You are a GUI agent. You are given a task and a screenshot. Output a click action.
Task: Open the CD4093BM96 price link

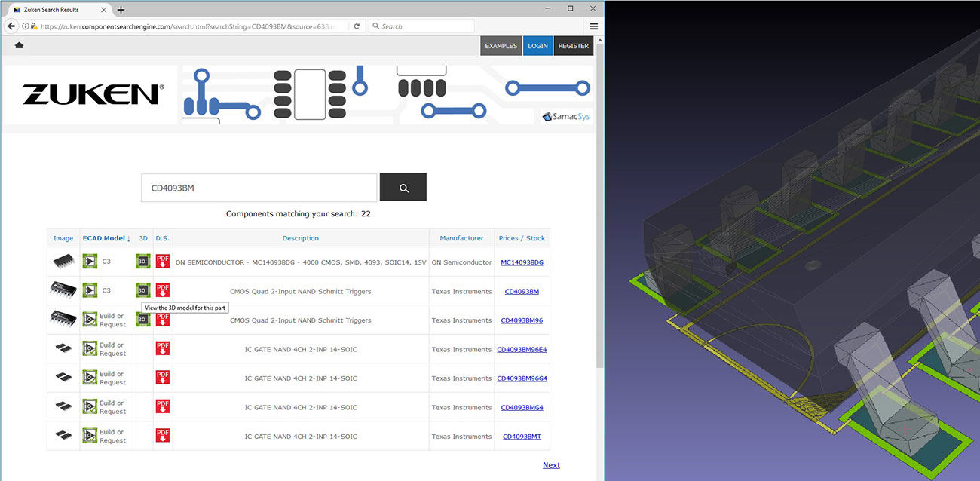522,320
